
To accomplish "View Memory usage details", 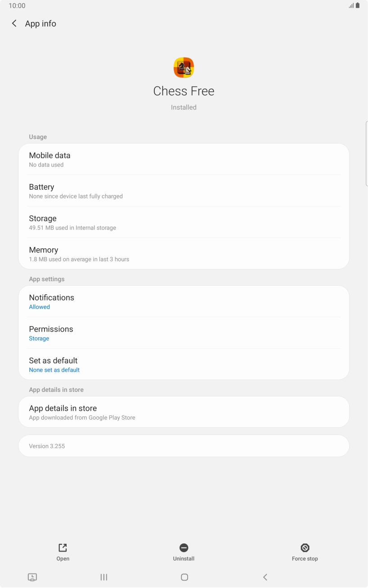I will 184,254.
